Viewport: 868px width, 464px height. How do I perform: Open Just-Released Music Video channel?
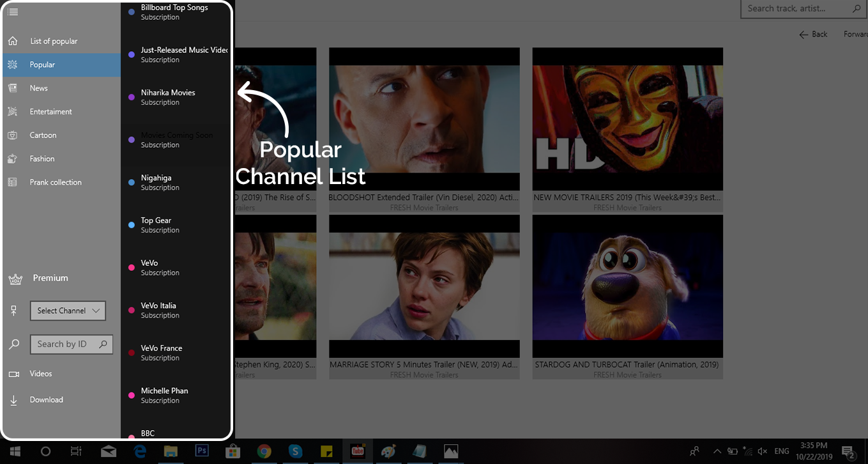176,55
